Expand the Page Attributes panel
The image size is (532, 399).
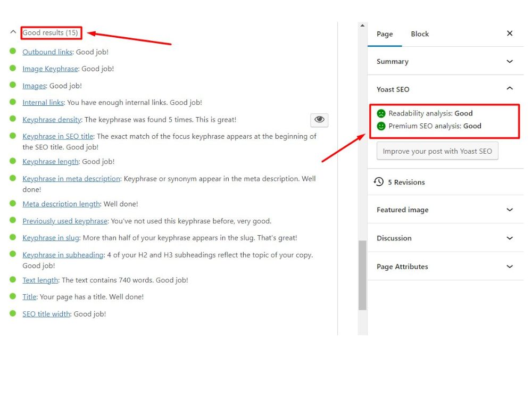445,267
